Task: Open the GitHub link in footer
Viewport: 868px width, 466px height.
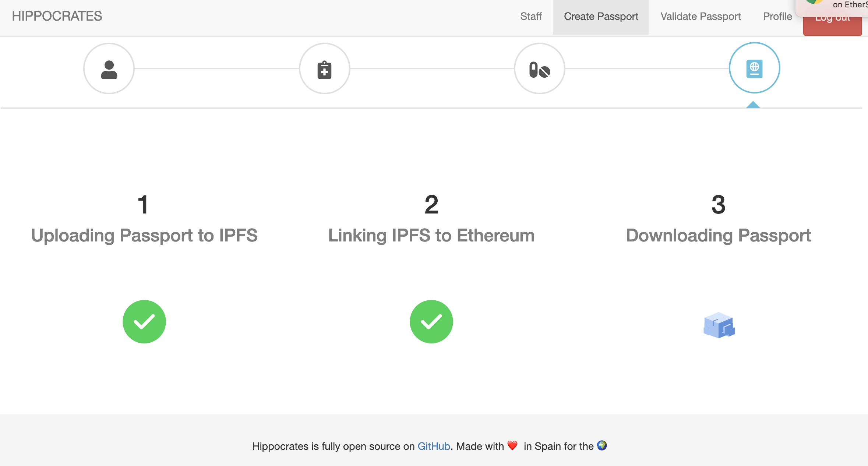Action: click(434, 446)
